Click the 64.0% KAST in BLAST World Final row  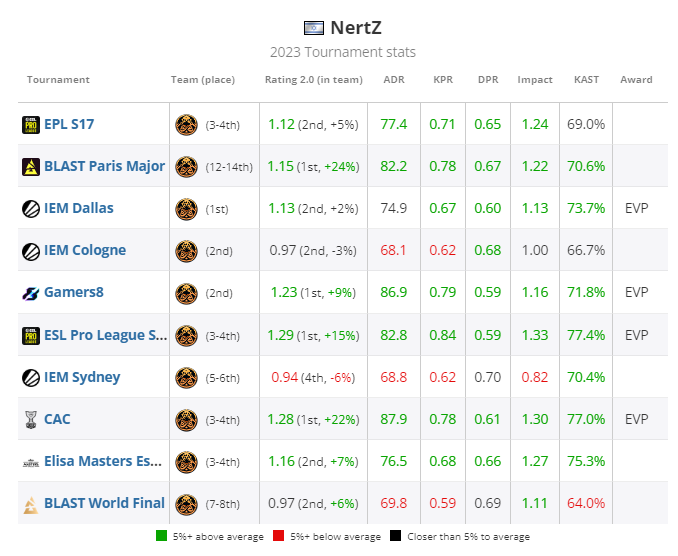click(x=586, y=503)
